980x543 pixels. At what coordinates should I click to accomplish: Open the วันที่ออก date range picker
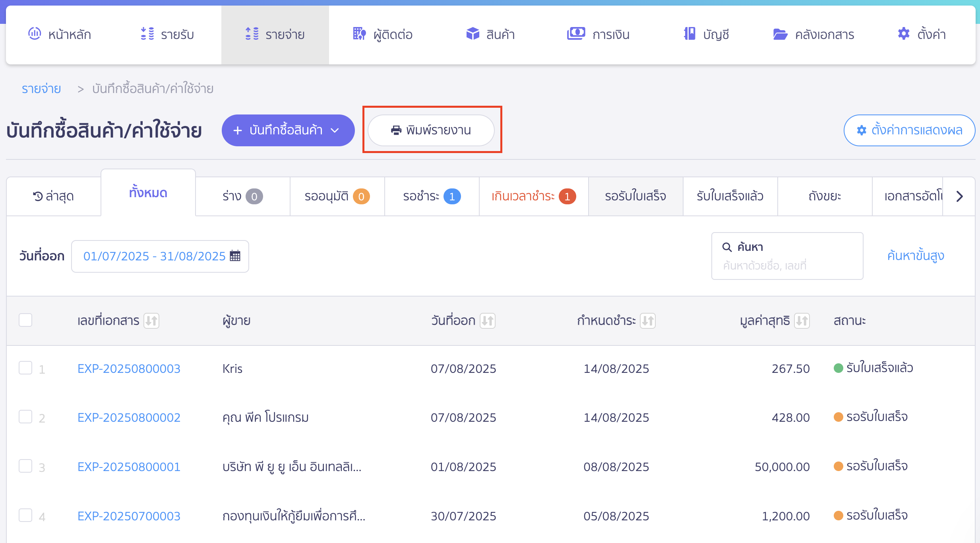[x=160, y=256]
